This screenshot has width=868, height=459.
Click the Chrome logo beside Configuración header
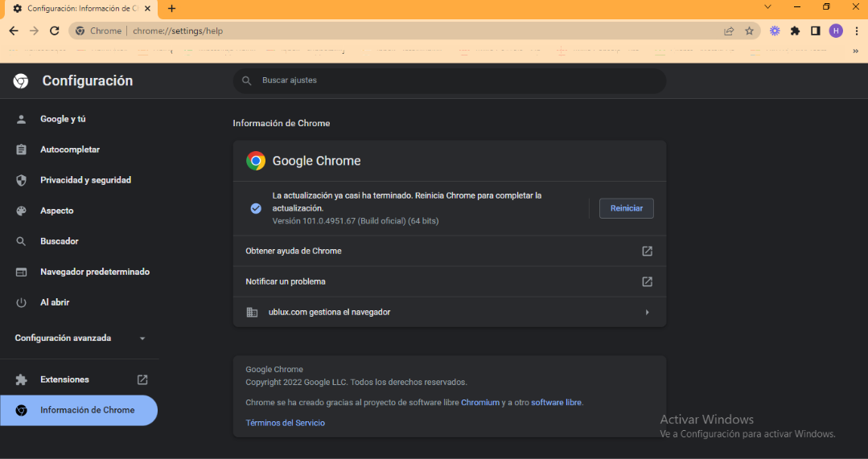pos(21,80)
